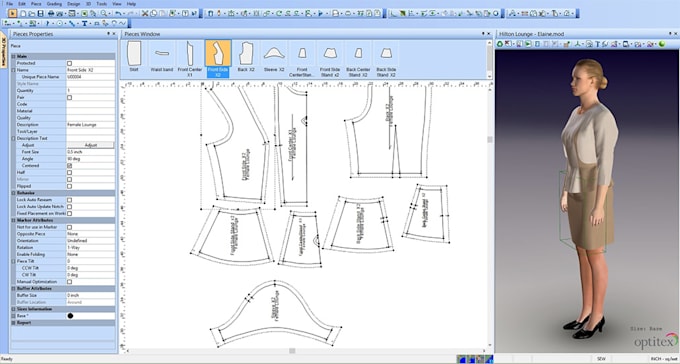Uncheck the Centered checkbox
680x364 pixels.
click(x=69, y=166)
